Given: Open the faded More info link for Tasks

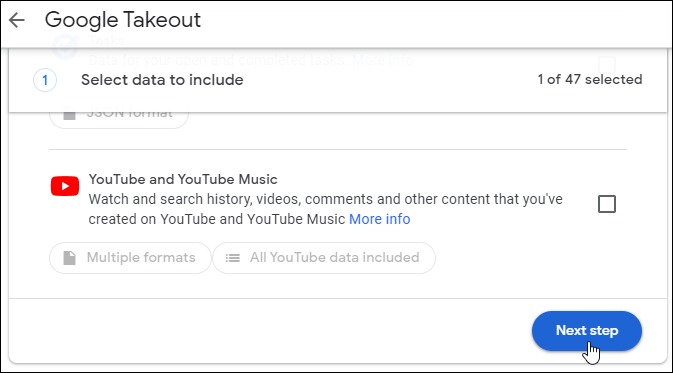Looking at the screenshot, I should coord(382,61).
